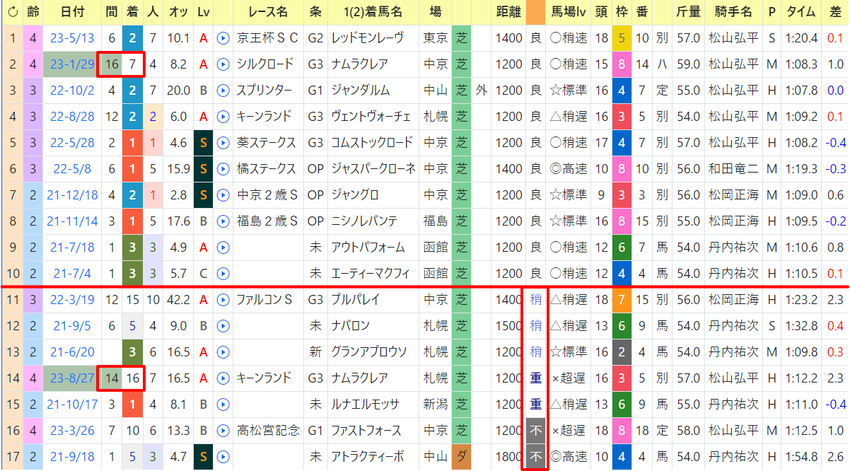Click the orange gate number 7 in ファルコンS row
This screenshot has height=471, width=850.
pyautogui.click(x=621, y=300)
